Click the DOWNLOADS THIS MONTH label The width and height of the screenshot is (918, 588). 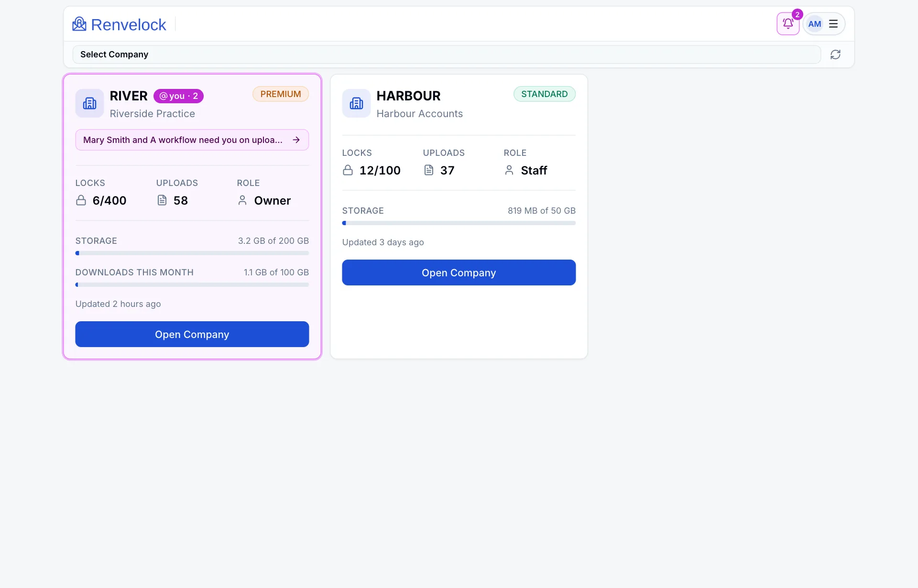click(x=134, y=272)
